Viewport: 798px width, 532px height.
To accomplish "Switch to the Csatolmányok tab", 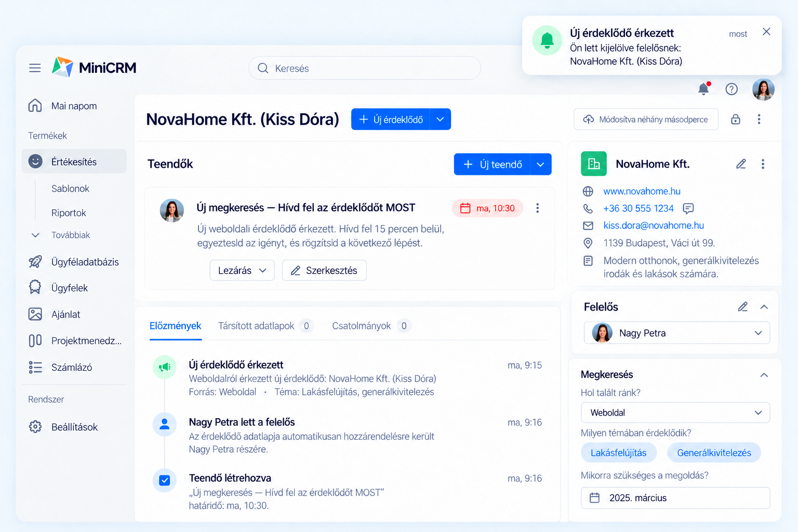I will pyautogui.click(x=371, y=326).
